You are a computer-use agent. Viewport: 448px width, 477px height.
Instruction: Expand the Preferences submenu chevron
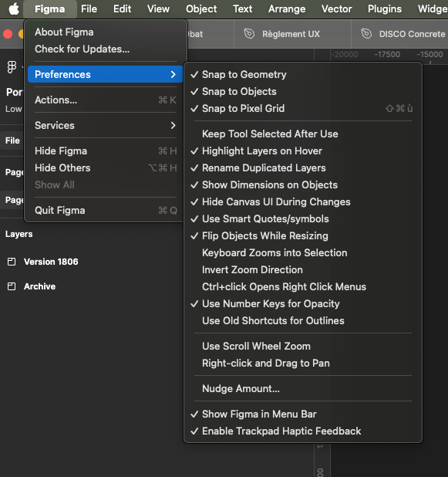click(173, 74)
